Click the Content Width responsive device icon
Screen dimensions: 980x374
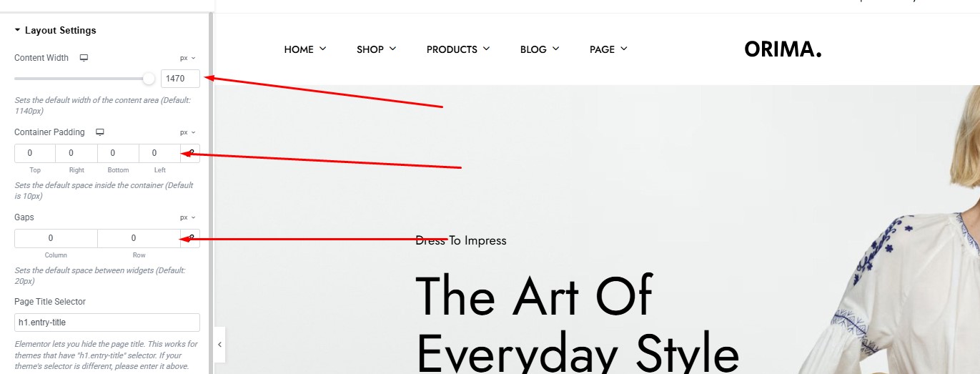click(x=84, y=58)
